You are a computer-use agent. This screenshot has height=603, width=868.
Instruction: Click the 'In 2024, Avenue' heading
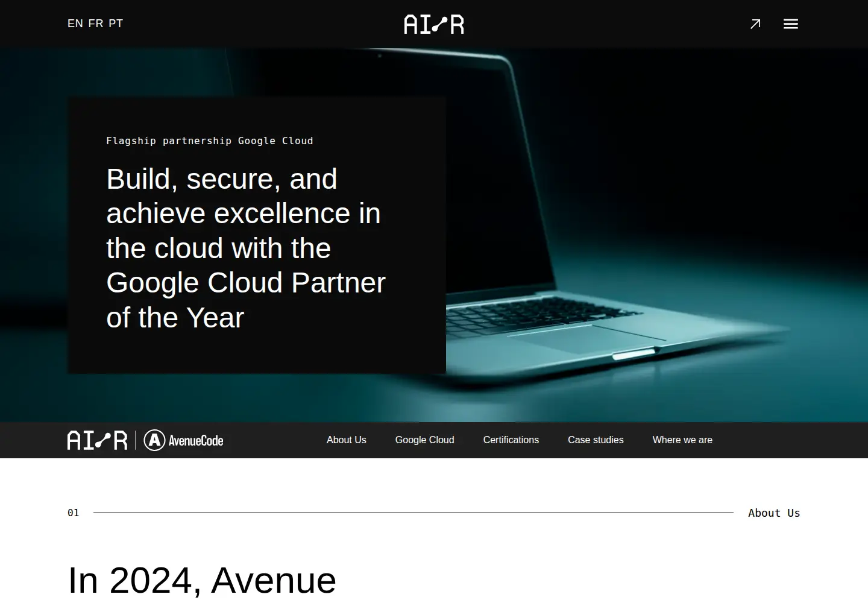(x=202, y=580)
